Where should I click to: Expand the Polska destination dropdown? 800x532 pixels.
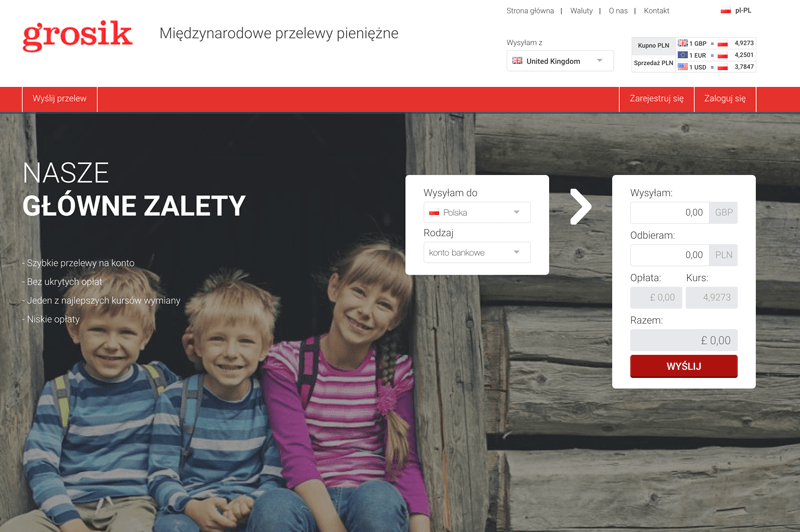(x=477, y=213)
